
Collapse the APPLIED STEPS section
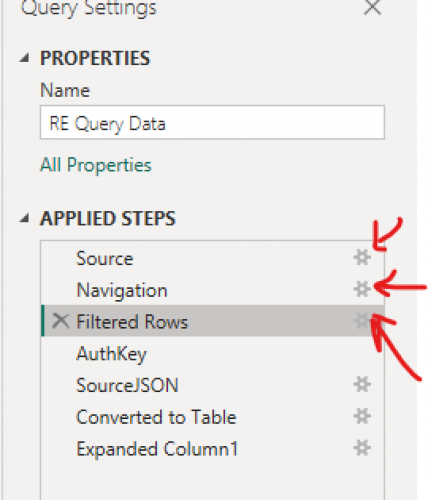pos(24,219)
